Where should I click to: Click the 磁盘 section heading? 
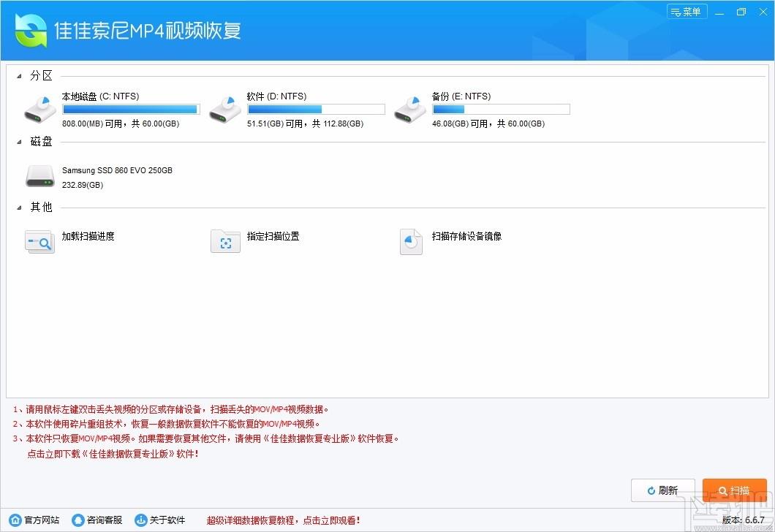pos(41,142)
